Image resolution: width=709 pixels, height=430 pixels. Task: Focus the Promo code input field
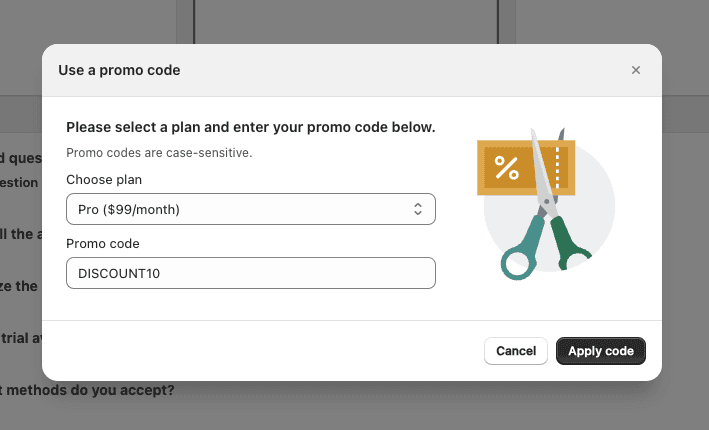250,273
